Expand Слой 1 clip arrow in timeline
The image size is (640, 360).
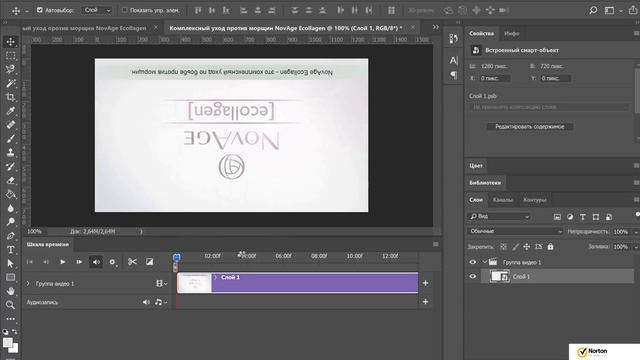click(216, 278)
